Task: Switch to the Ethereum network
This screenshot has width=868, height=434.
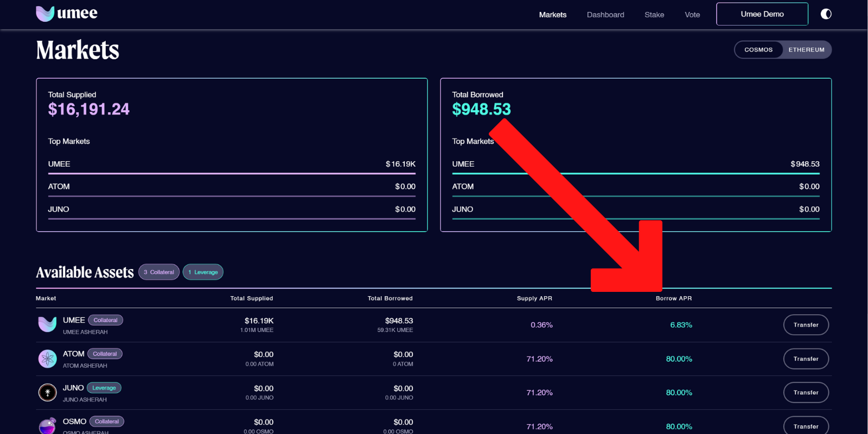Action: 806,50
